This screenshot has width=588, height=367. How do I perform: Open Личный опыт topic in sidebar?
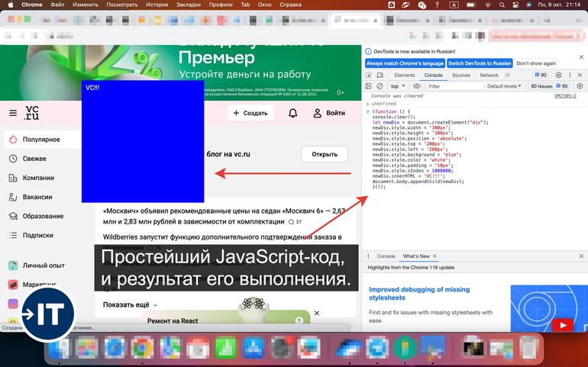(x=42, y=266)
